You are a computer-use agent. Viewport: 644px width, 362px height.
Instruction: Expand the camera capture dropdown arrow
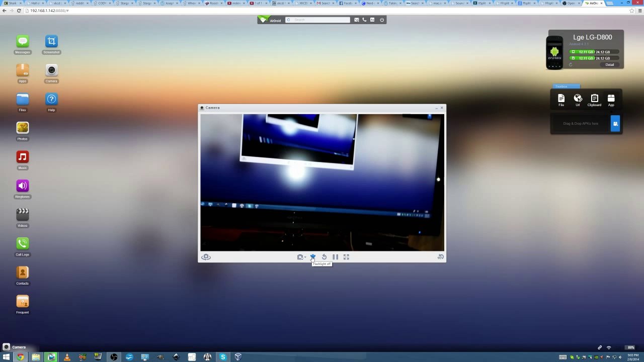[305, 257]
